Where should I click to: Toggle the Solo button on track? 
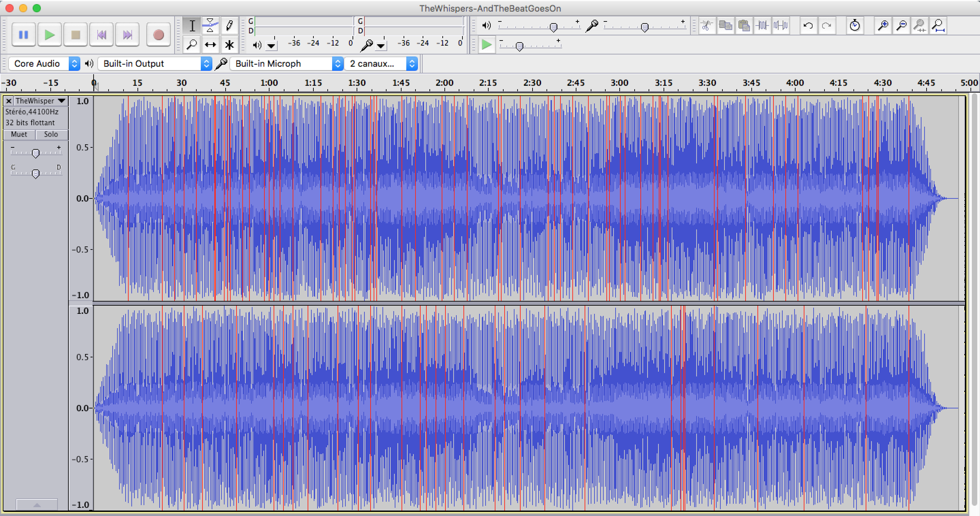coord(51,134)
